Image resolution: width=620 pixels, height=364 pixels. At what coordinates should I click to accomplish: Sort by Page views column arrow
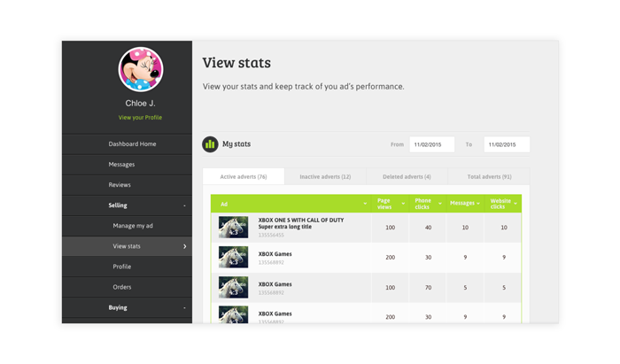pos(403,204)
